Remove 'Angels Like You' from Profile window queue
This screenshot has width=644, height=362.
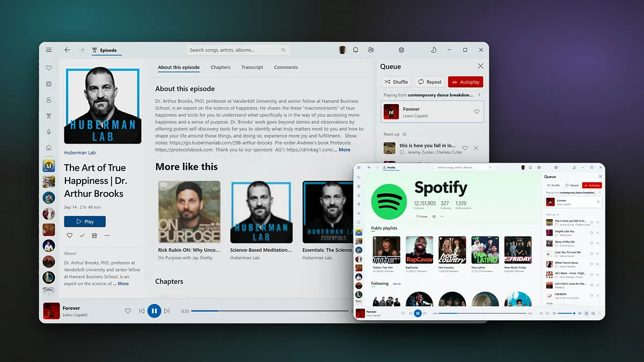(x=598, y=233)
